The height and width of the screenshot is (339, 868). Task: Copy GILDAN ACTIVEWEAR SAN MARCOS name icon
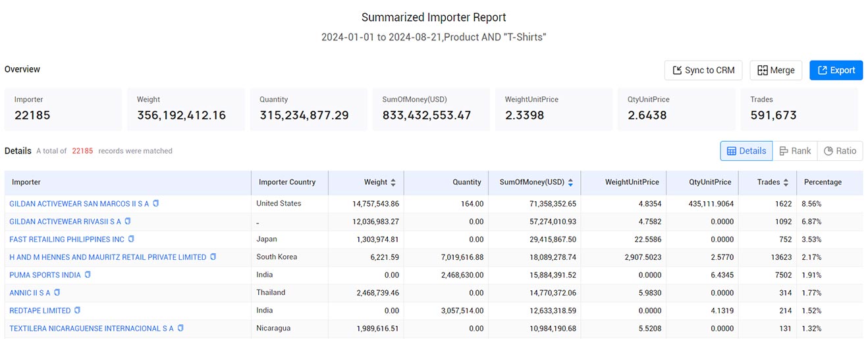[156, 204]
